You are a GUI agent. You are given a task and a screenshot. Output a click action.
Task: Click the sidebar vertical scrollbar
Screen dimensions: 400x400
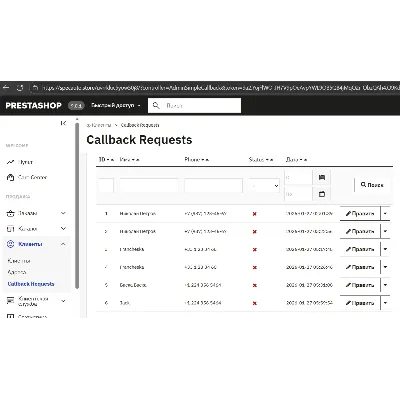point(77,205)
